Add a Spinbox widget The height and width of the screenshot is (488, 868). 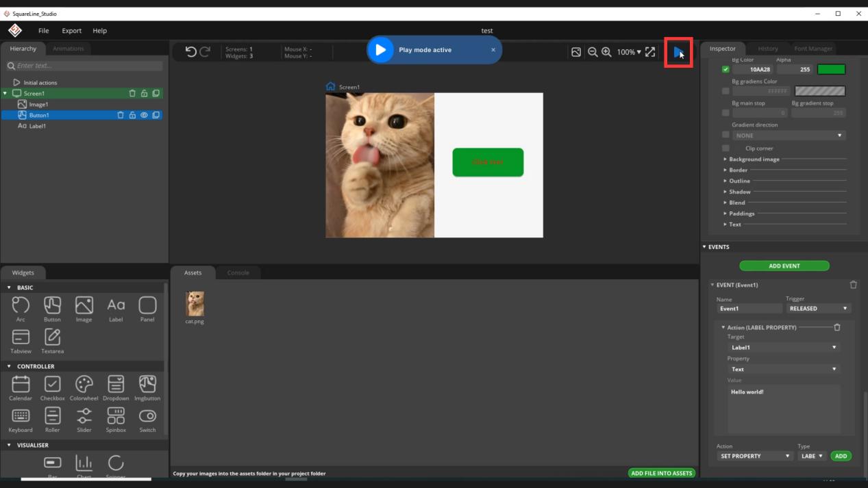coord(116,420)
